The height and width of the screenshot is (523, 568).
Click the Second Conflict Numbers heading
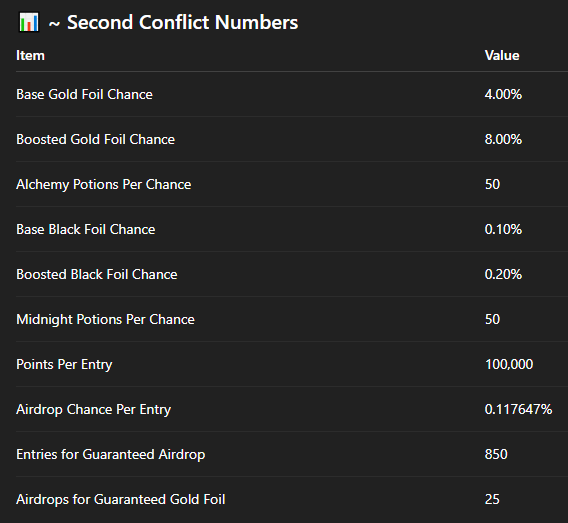(174, 22)
